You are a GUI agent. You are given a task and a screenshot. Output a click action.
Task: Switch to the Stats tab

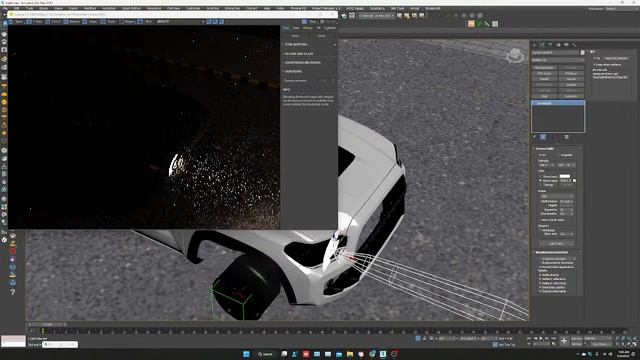click(x=296, y=28)
